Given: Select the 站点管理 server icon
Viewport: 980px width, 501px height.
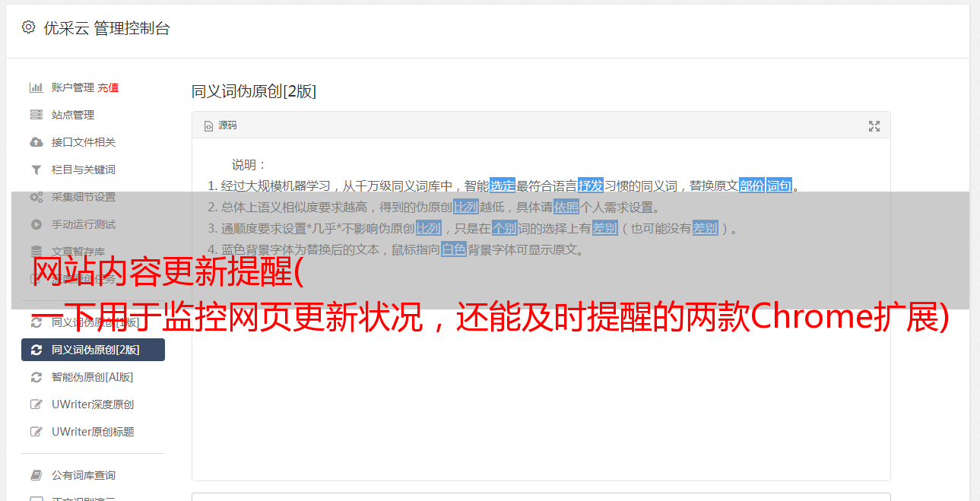Looking at the screenshot, I should (36, 115).
